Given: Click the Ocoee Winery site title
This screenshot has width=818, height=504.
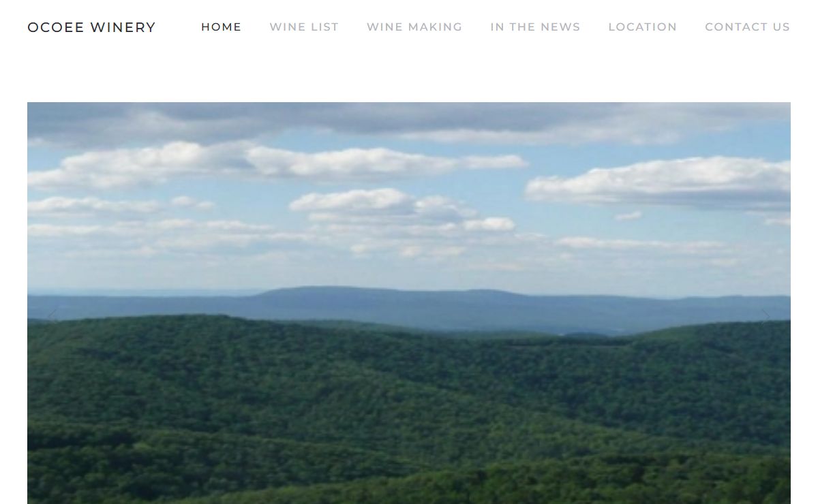Looking at the screenshot, I should point(91,27).
